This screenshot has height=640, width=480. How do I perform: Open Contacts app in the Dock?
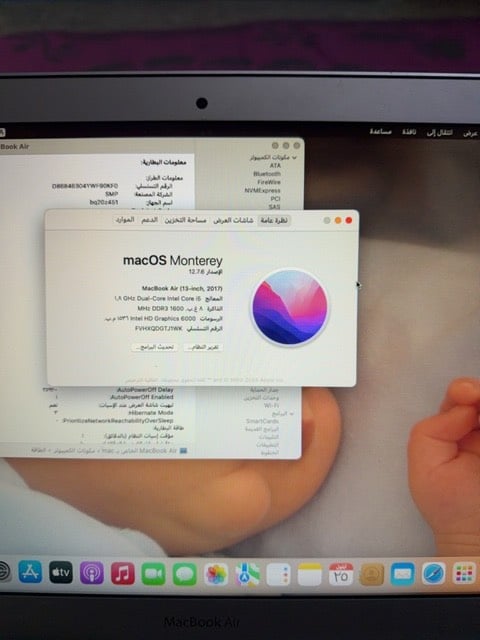tap(372, 574)
